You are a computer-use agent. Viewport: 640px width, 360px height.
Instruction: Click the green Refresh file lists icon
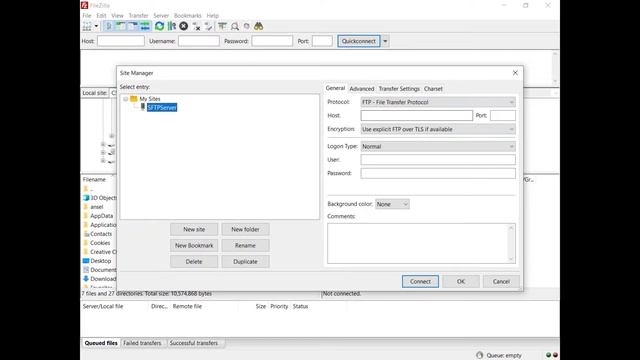[x=159, y=26]
